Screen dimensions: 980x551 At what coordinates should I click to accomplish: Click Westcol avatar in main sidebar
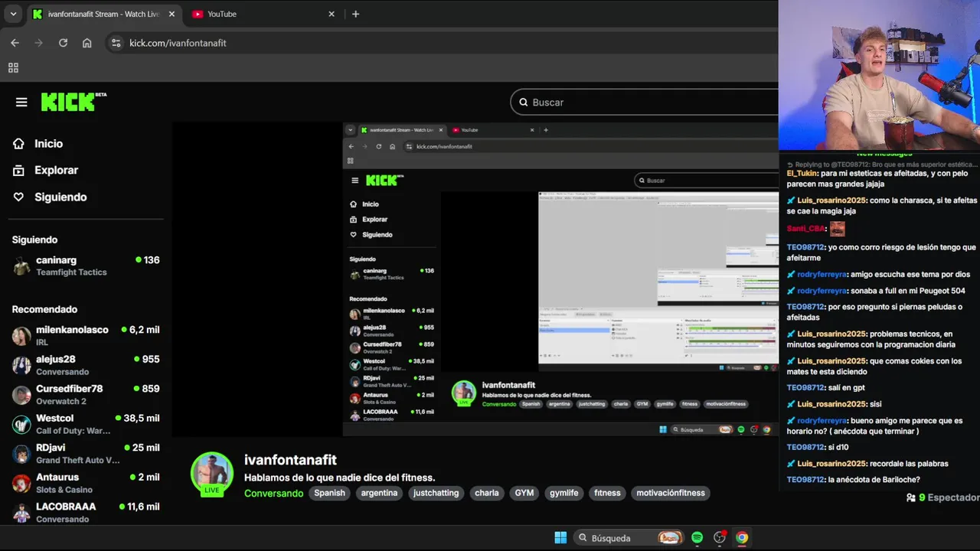[x=21, y=424]
